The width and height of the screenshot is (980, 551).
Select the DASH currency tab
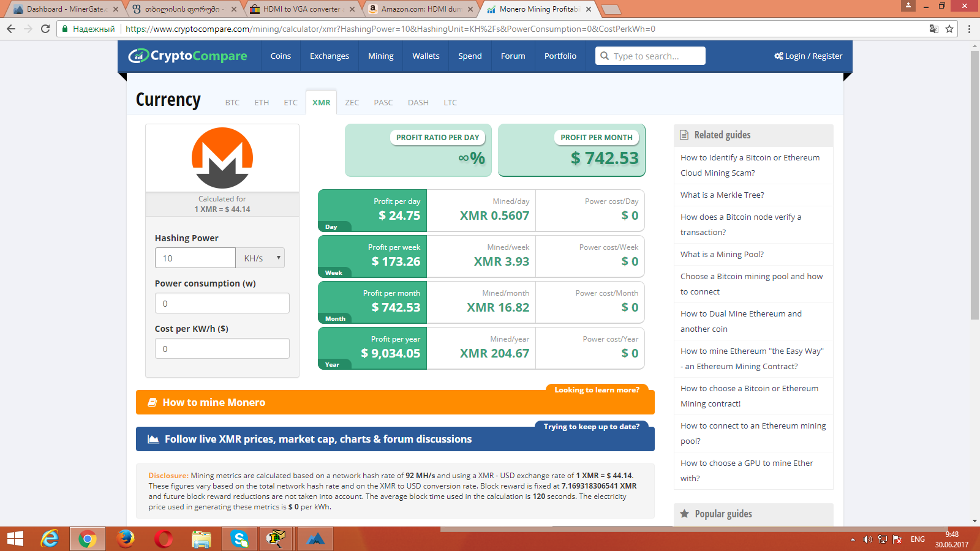pos(418,102)
